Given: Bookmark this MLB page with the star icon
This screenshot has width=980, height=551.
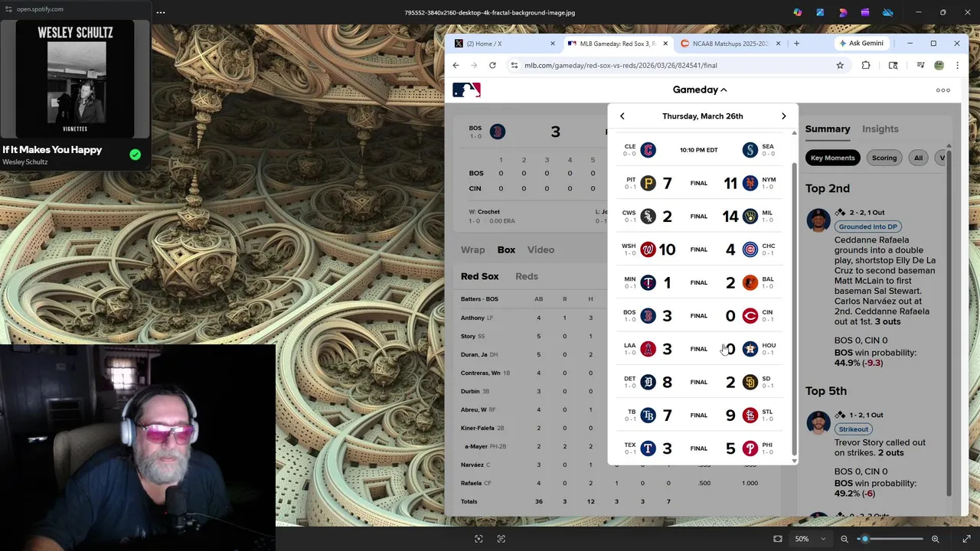Looking at the screenshot, I should click(x=840, y=65).
